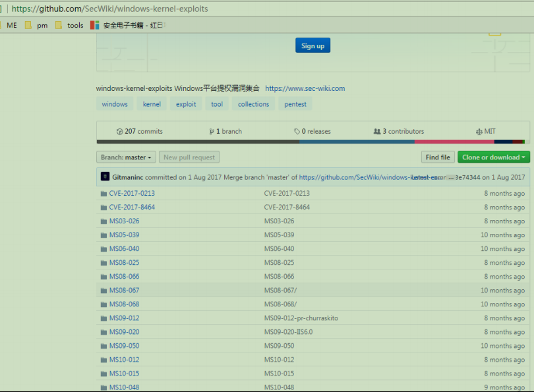Click '9 months ago' in MS10-048 row
Screen dimensions: 534x392
(504, 387)
